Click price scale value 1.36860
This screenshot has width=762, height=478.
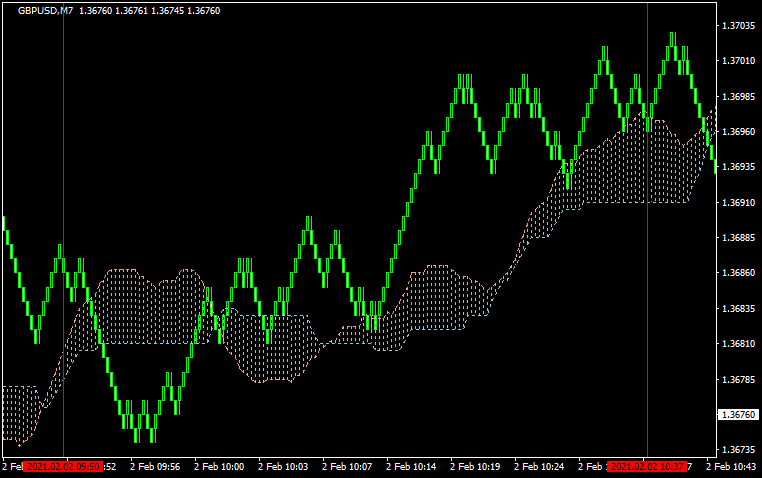click(739, 273)
